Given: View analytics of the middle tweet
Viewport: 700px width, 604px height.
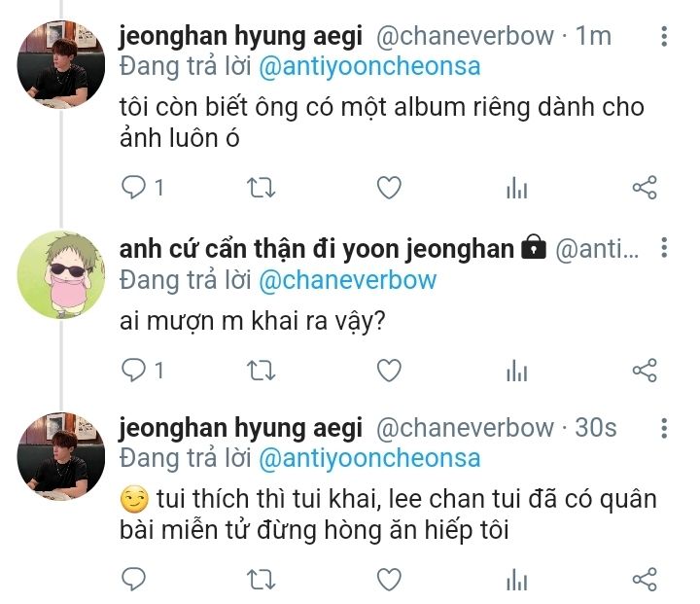Looking at the screenshot, I should (517, 371).
